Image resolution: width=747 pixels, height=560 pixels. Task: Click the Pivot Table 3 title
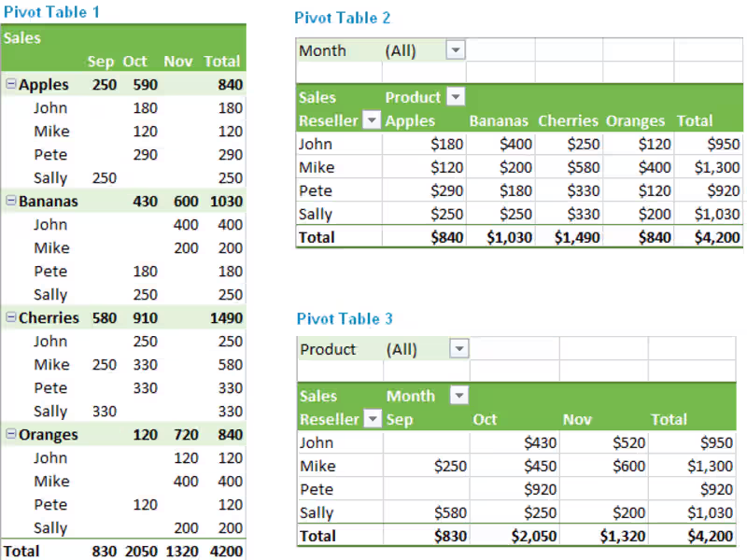tap(345, 319)
